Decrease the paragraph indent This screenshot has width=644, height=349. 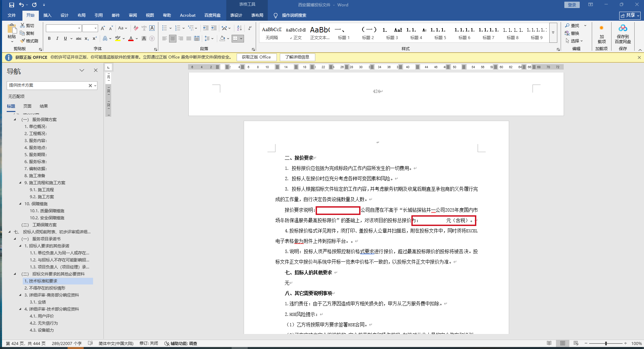tap(206, 28)
